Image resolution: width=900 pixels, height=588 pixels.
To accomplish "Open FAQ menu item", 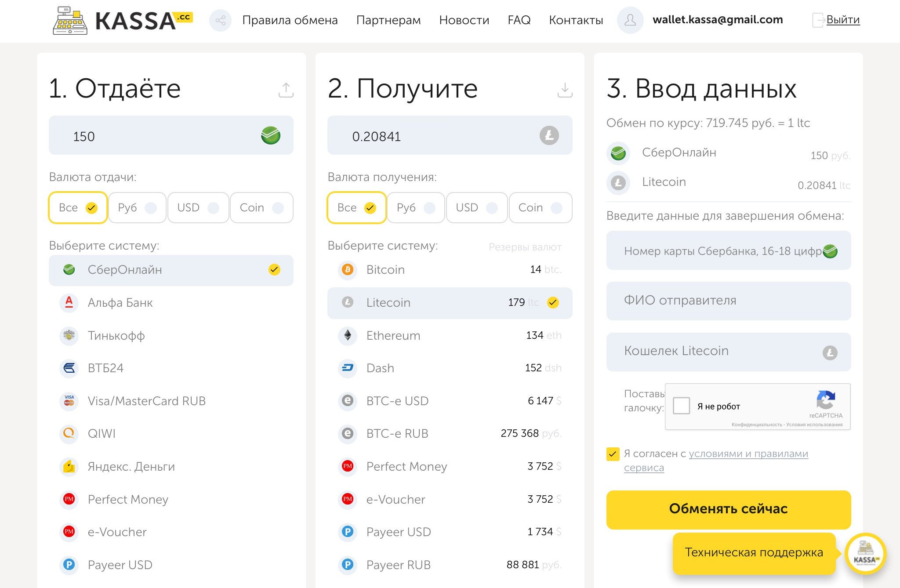I will point(519,20).
